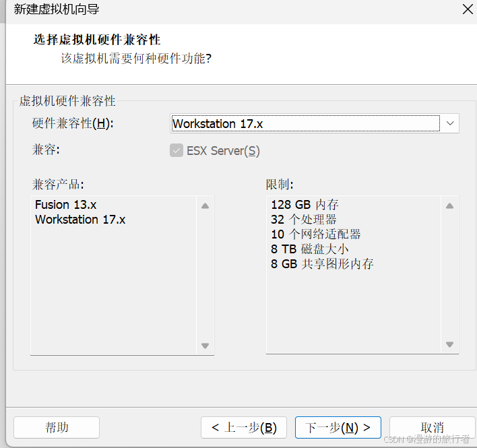477x448 pixels.
Task: Click down arrow of 兼容产品 scrollbar
Action: tap(205, 346)
